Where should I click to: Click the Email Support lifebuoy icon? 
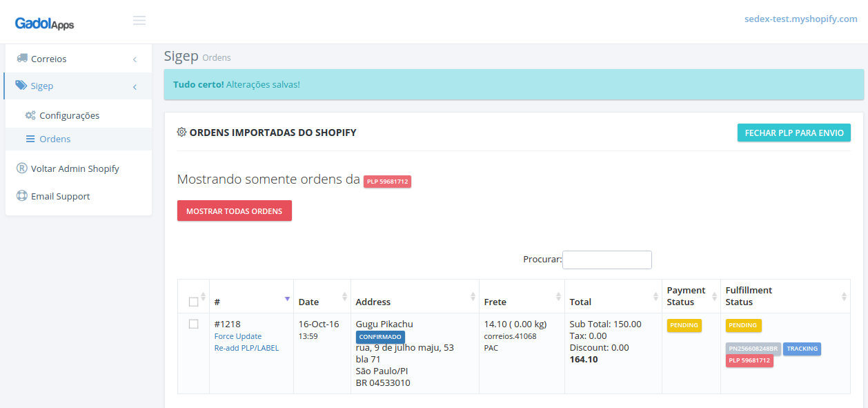tap(22, 196)
